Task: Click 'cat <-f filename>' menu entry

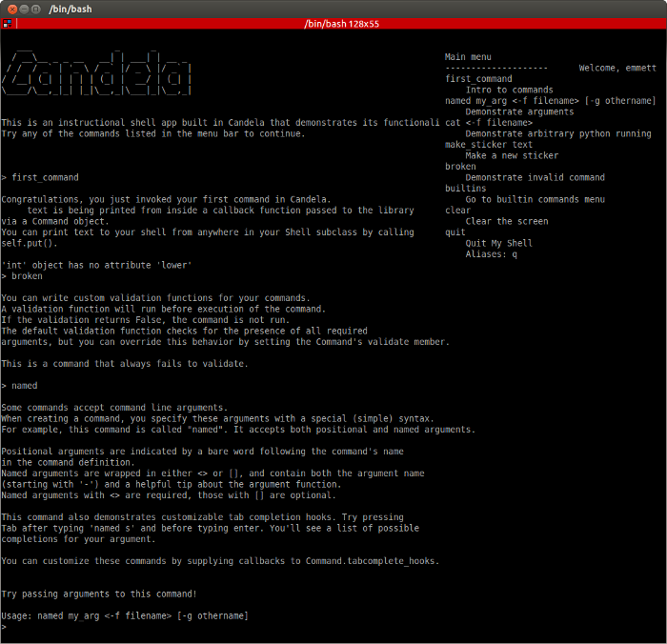Action: 489,123
